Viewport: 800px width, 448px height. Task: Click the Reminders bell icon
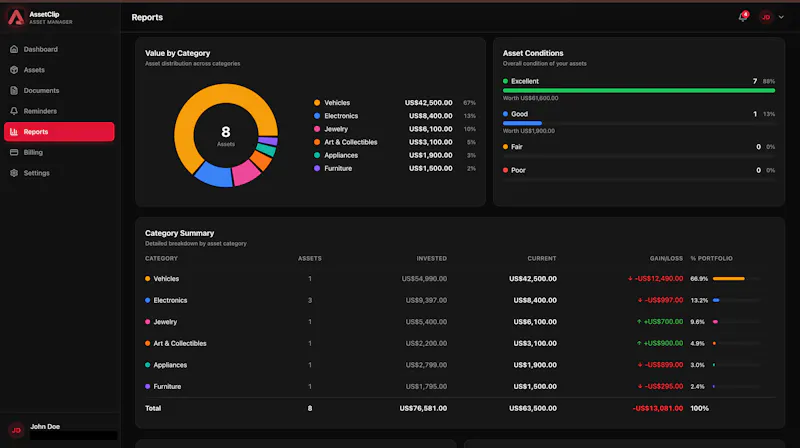tap(14, 111)
